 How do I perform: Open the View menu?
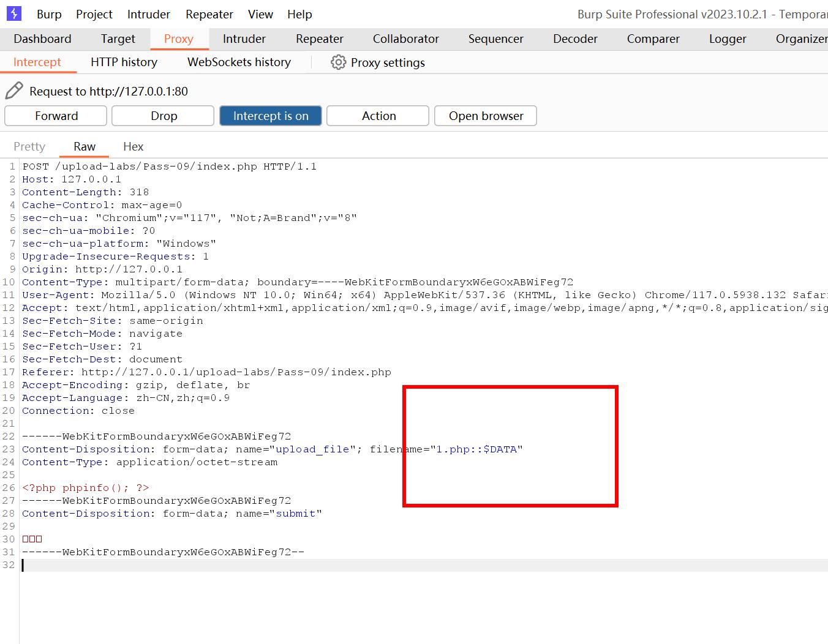point(260,14)
